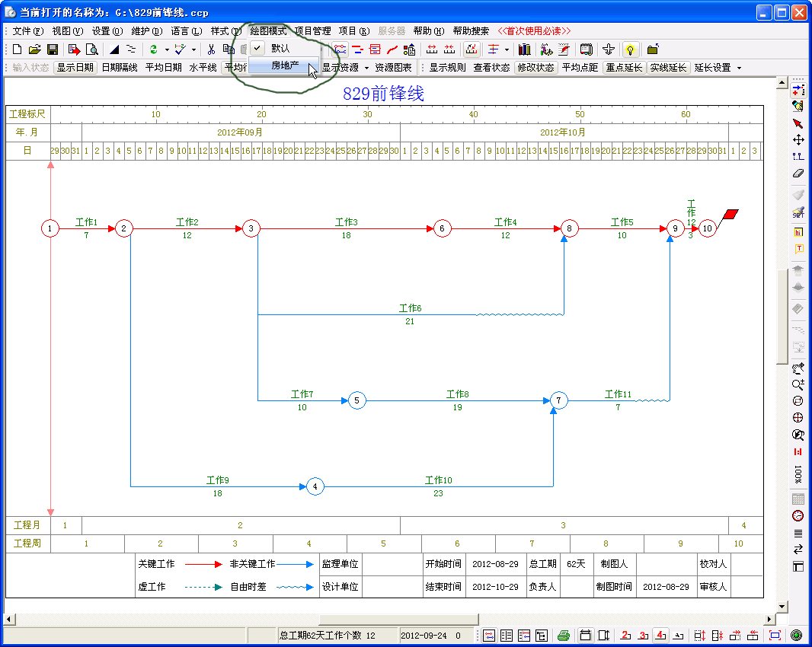Click the blue fit-to-frame icon

click(x=775, y=635)
